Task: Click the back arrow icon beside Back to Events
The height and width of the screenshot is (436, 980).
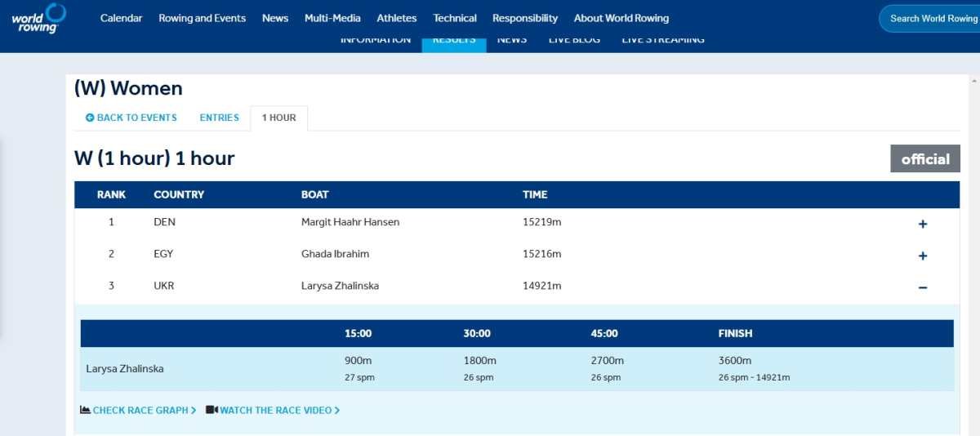Action: coord(90,118)
